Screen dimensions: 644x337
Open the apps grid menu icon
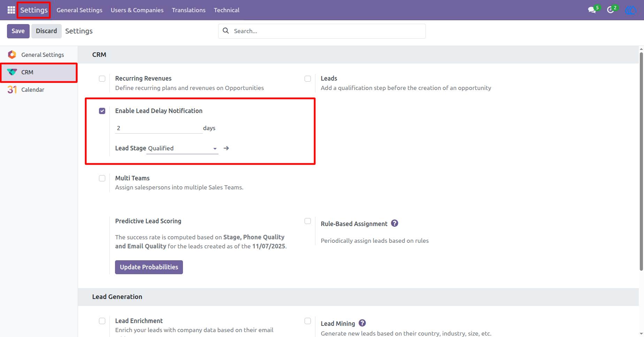point(11,10)
